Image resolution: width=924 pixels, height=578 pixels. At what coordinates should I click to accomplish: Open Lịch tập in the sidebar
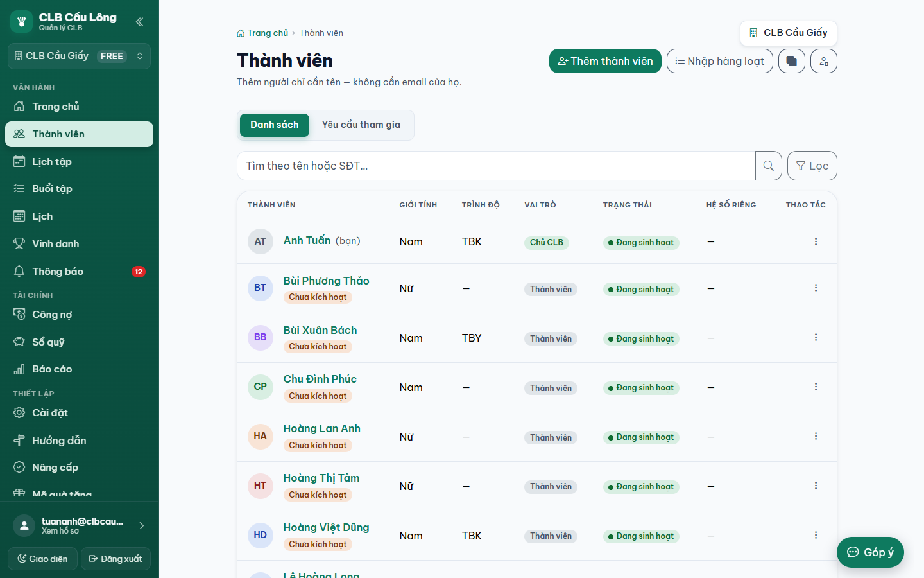80,162
